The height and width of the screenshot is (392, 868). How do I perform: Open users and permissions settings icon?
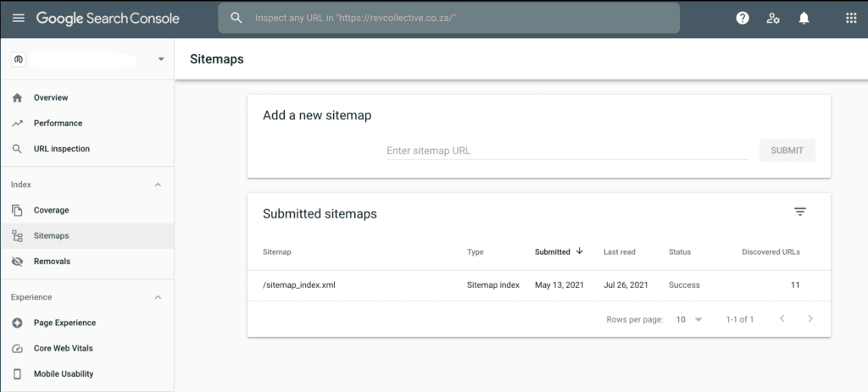[773, 19]
